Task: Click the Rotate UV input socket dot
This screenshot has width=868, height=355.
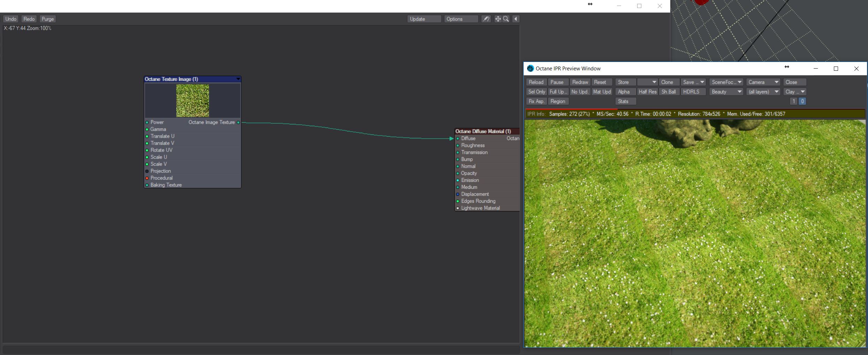Action: tap(147, 151)
